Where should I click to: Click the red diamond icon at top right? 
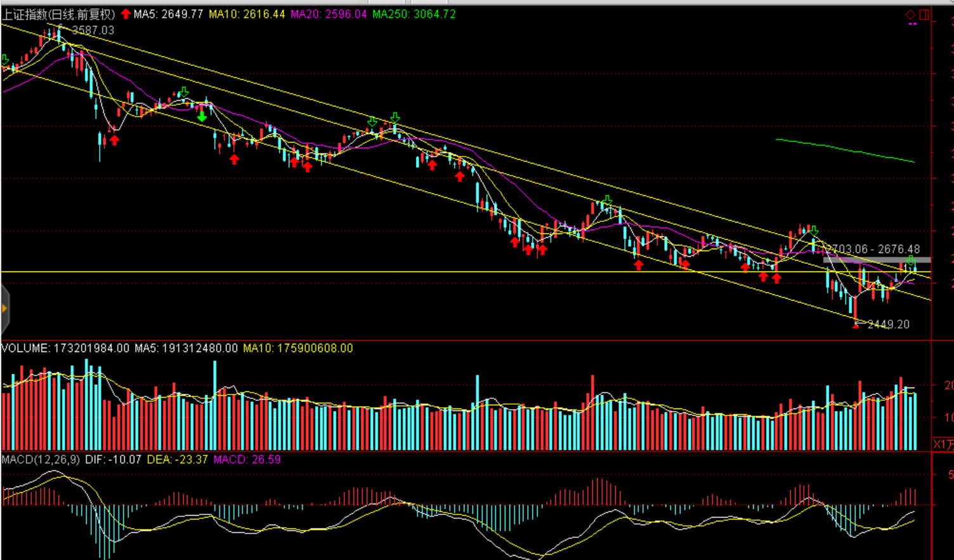tap(910, 14)
